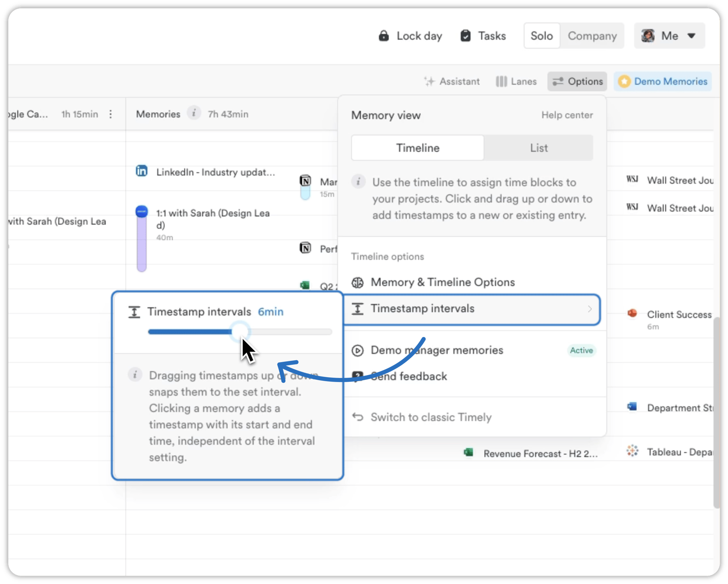Image resolution: width=728 pixels, height=584 pixels.
Task: Click the Lock day icon
Action: 384,35
